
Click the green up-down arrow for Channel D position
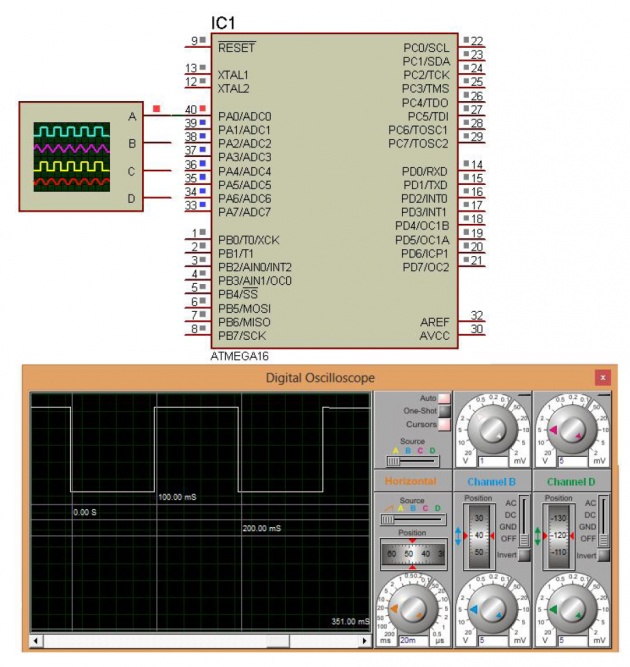tap(538, 537)
